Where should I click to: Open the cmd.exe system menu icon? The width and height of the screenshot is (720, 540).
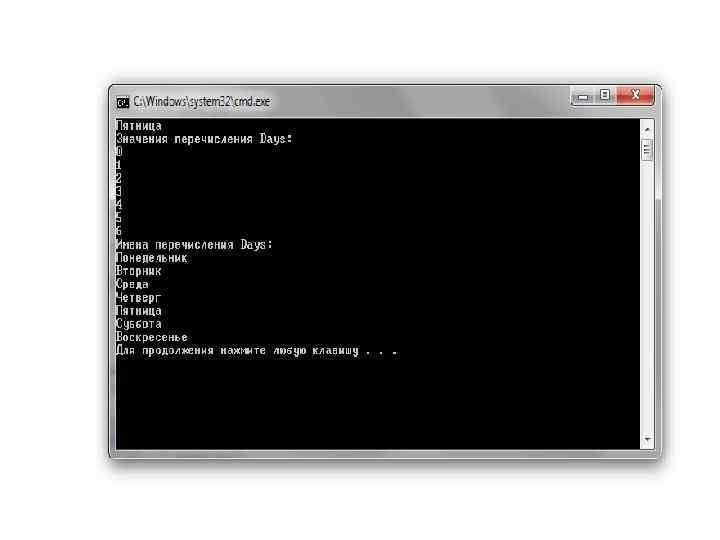(x=123, y=102)
